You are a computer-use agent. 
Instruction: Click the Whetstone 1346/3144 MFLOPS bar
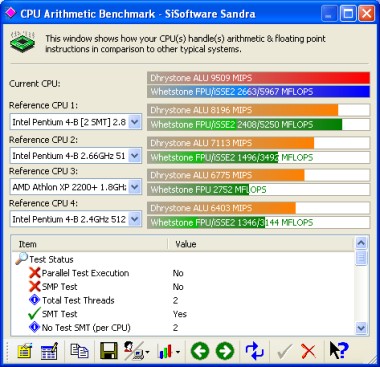tap(258, 222)
